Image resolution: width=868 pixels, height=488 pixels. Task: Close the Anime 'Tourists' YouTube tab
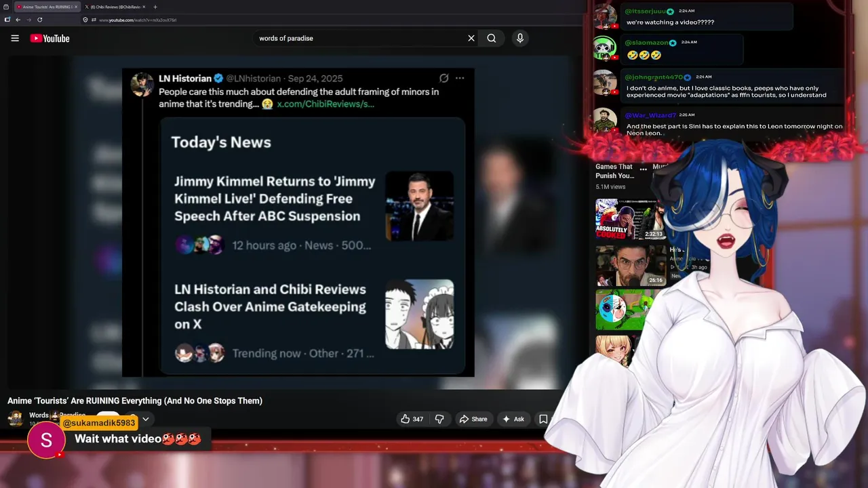coord(77,7)
